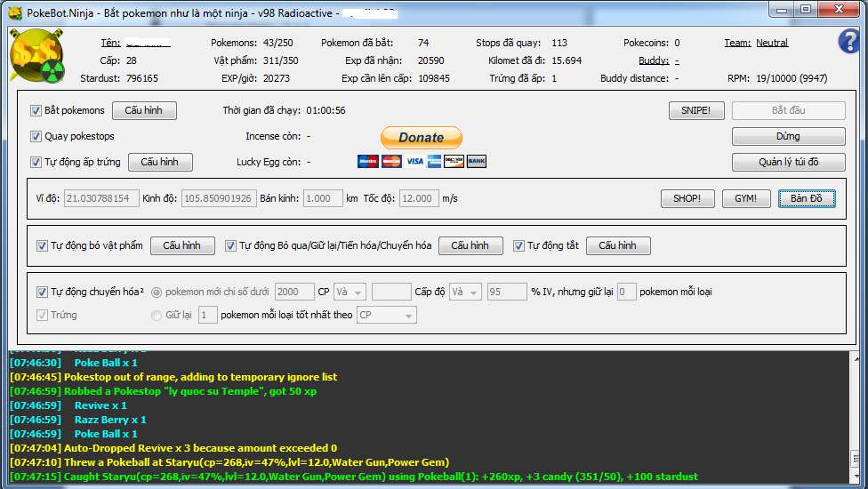Click Cấu hình button beside Tự động ấp trứng
Screen dimensions: 868x489
[x=160, y=162]
